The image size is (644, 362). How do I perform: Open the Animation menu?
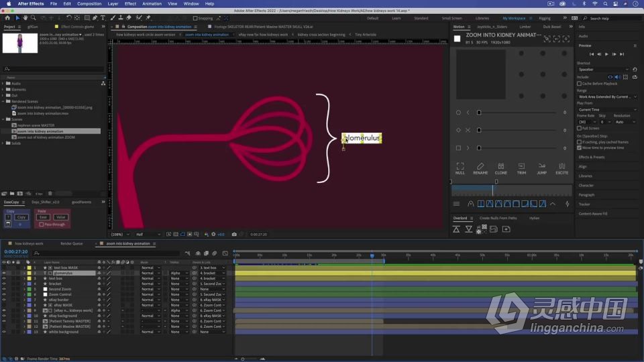pos(152,4)
